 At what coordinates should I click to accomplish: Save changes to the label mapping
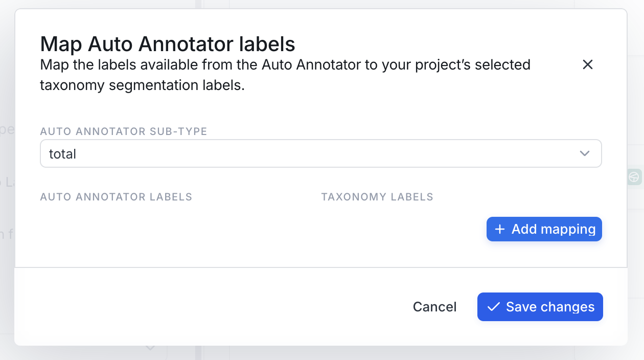tap(540, 307)
